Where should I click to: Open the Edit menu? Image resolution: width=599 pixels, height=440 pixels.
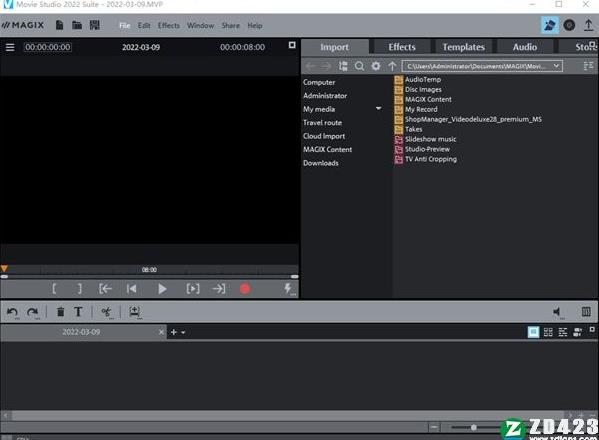pyautogui.click(x=144, y=26)
